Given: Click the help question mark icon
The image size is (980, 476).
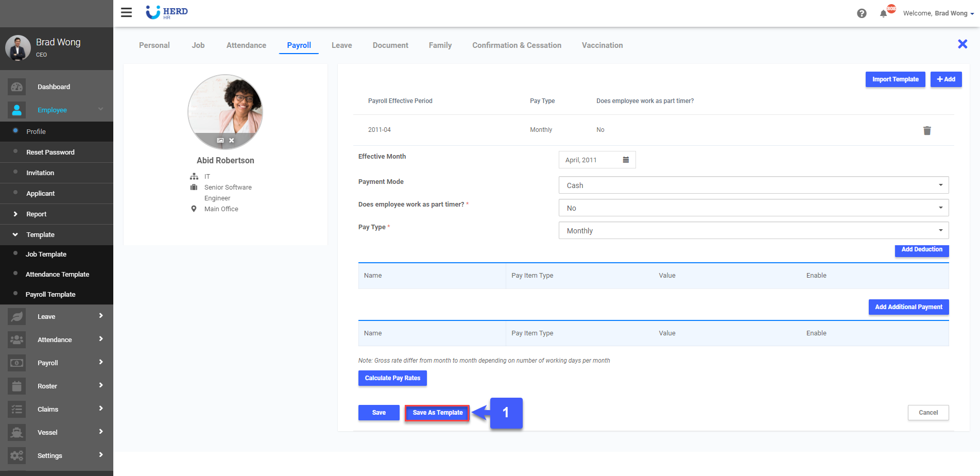Looking at the screenshot, I should click(863, 13).
